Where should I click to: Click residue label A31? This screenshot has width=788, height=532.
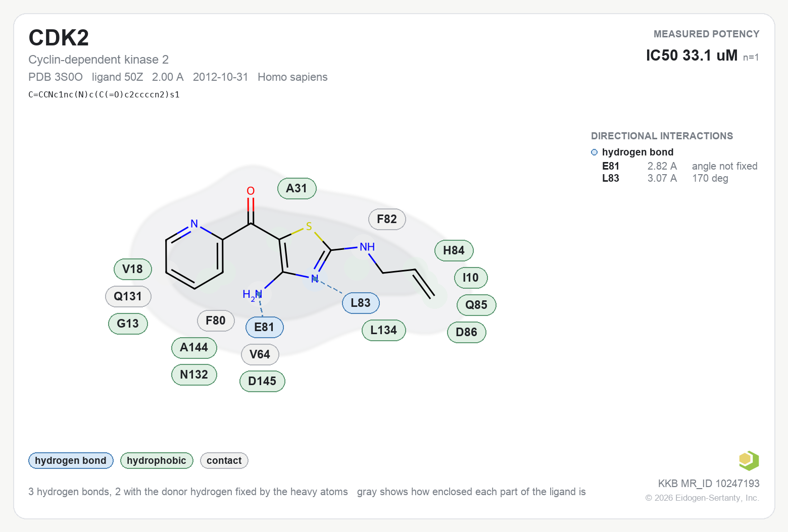(297, 188)
